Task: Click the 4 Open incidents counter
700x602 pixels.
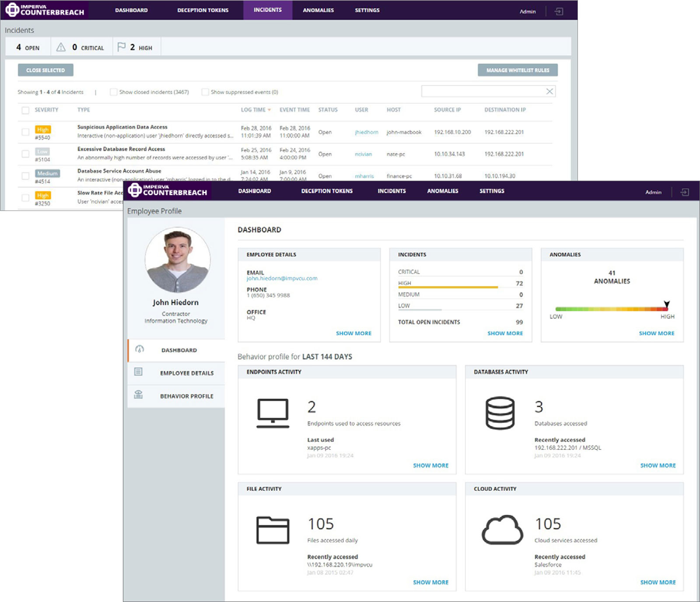Action: (x=28, y=47)
